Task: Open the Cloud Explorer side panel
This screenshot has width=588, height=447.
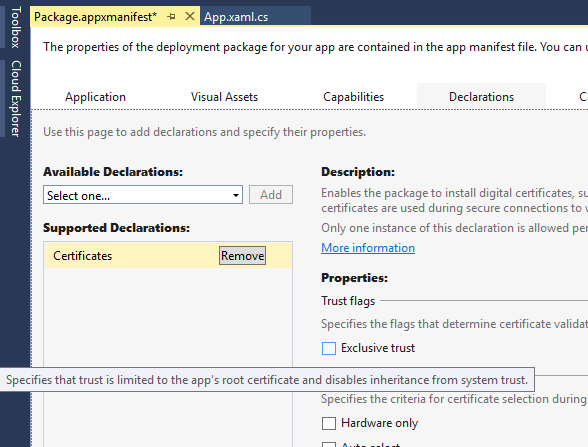Action: 15,98
